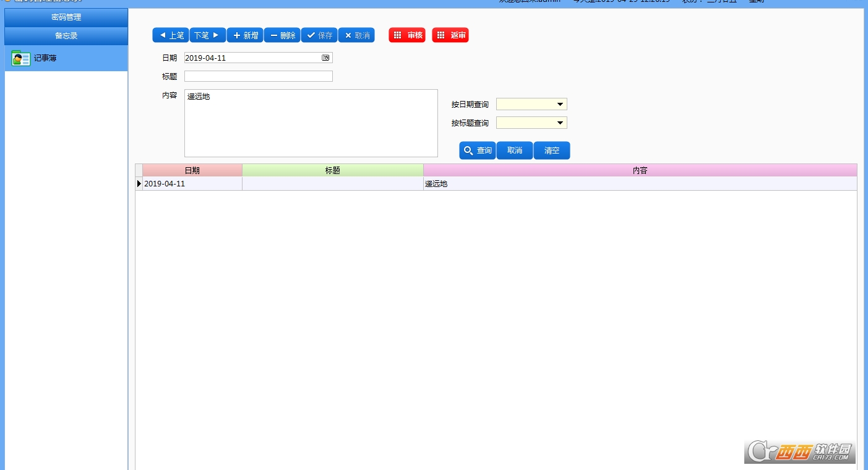This screenshot has height=470, width=868.
Task: Click into the empty 标题 input field
Action: tap(259, 76)
